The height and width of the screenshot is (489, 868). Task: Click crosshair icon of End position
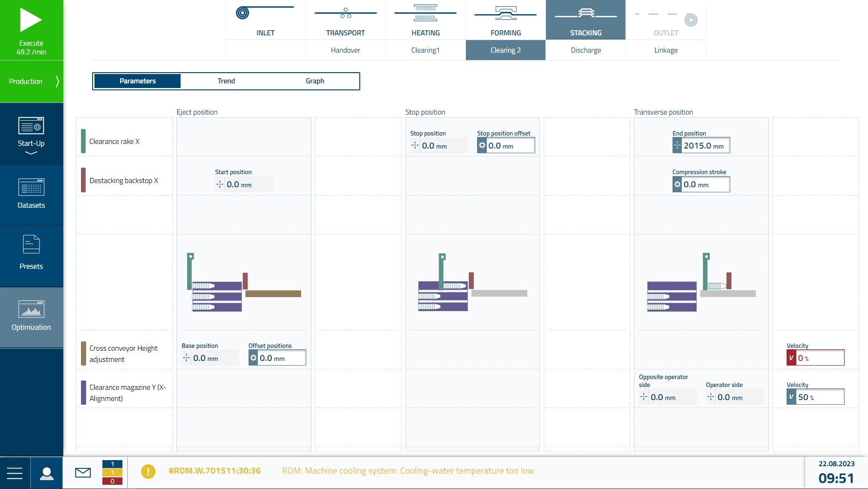(x=677, y=145)
